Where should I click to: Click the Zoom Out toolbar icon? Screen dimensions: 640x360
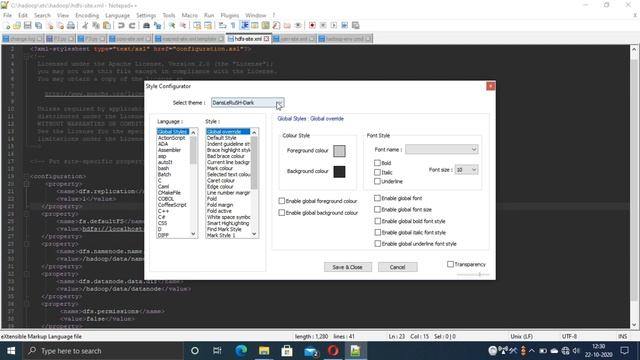pyautogui.click(x=183, y=25)
